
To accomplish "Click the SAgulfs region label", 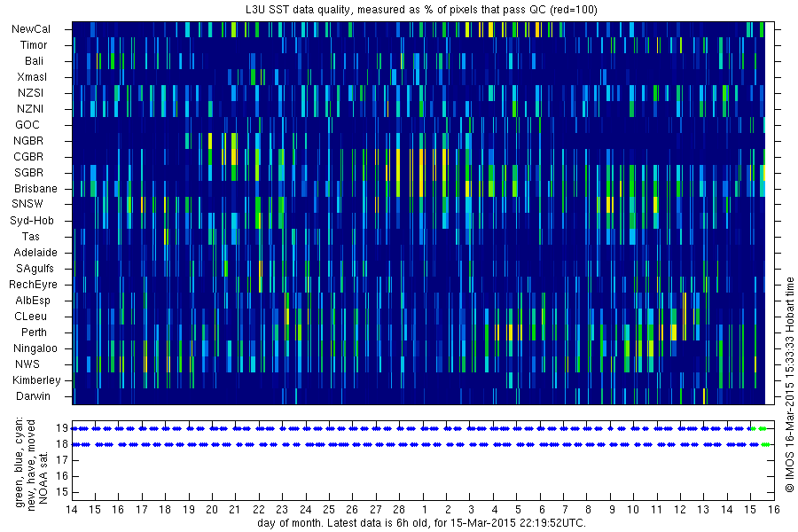I will tap(35, 269).
